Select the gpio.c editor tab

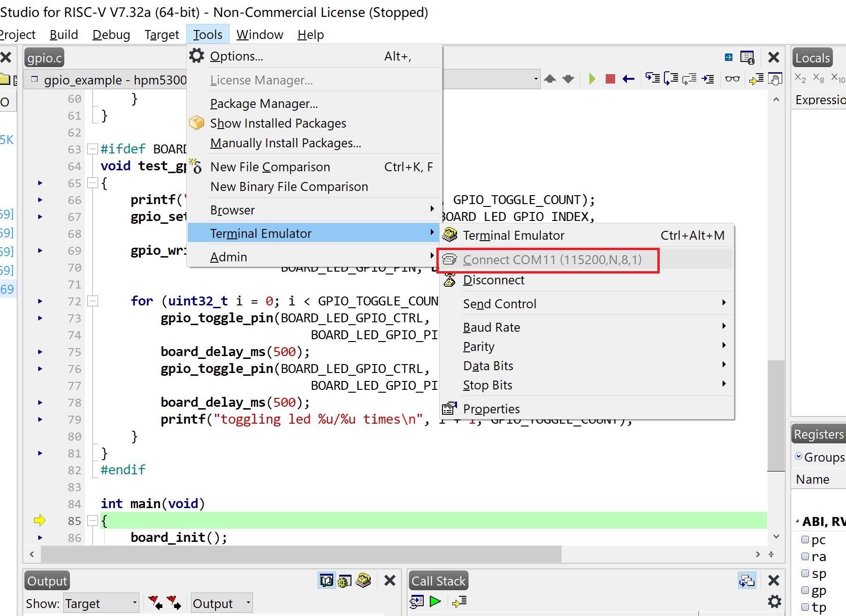coord(45,58)
